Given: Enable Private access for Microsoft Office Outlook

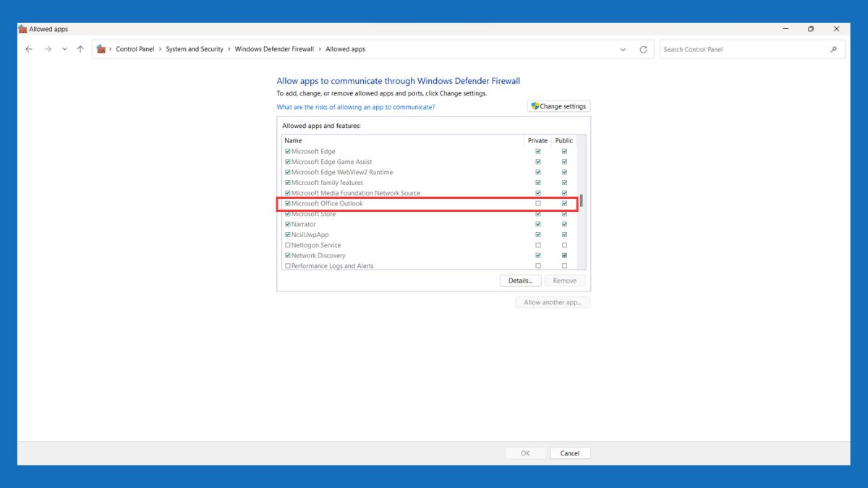Looking at the screenshot, I should pyautogui.click(x=537, y=203).
